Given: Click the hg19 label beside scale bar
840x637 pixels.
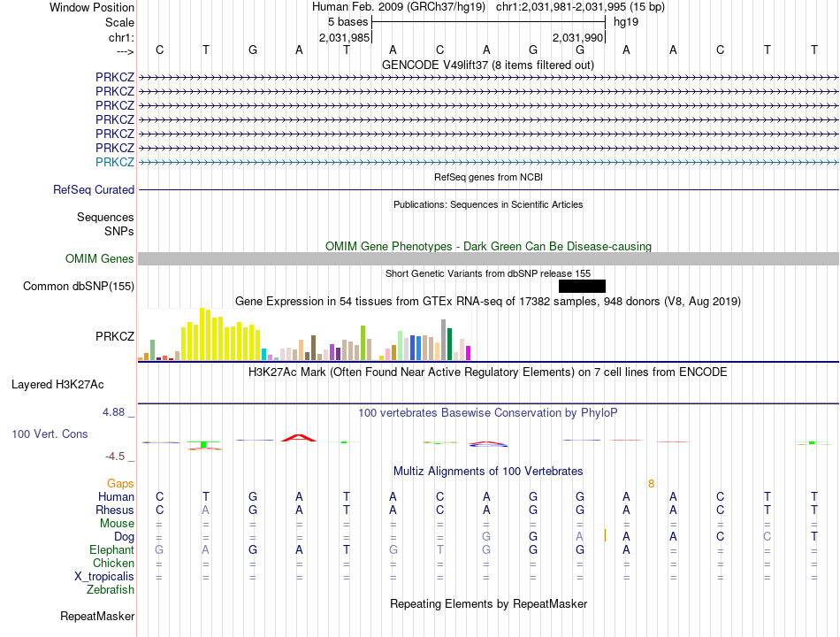Looking at the screenshot, I should point(626,22).
